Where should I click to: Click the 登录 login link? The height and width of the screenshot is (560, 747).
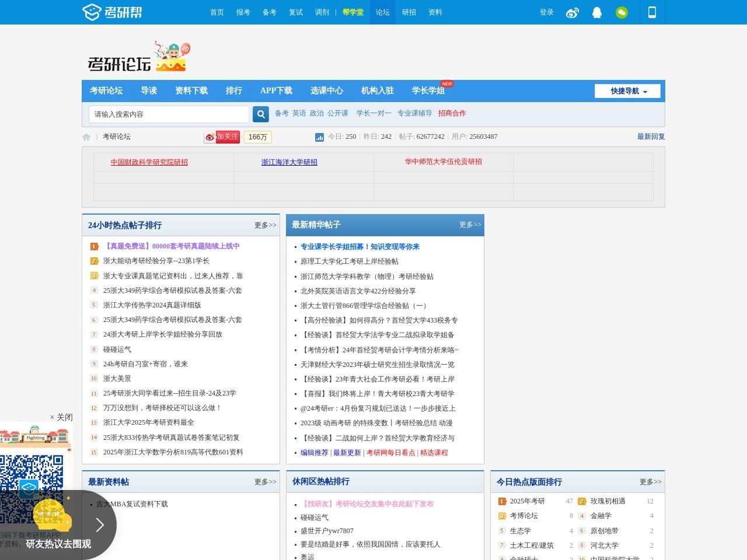coord(546,12)
